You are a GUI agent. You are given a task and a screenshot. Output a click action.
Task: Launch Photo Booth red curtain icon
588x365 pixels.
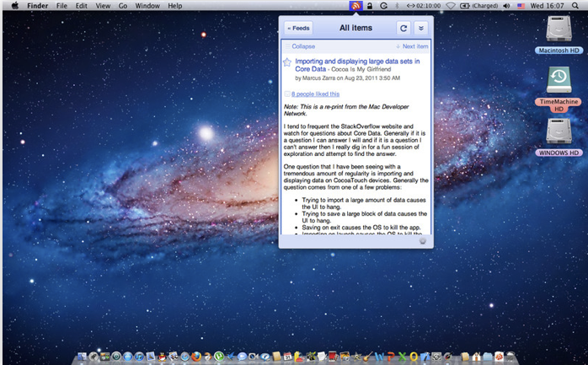tap(333, 357)
